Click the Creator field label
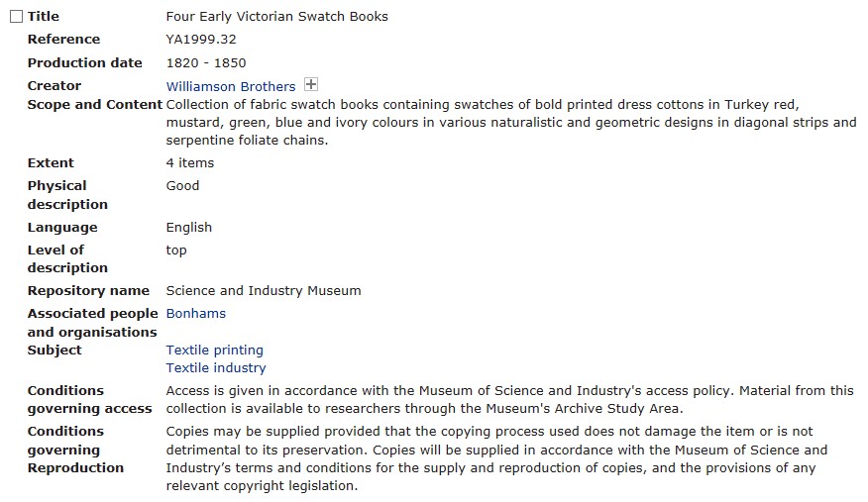 [x=54, y=86]
